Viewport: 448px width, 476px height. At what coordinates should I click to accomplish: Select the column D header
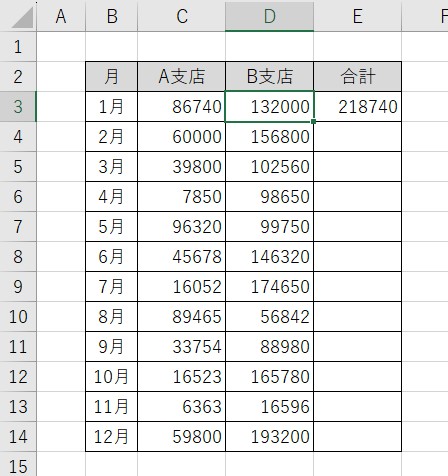[x=269, y=16]
